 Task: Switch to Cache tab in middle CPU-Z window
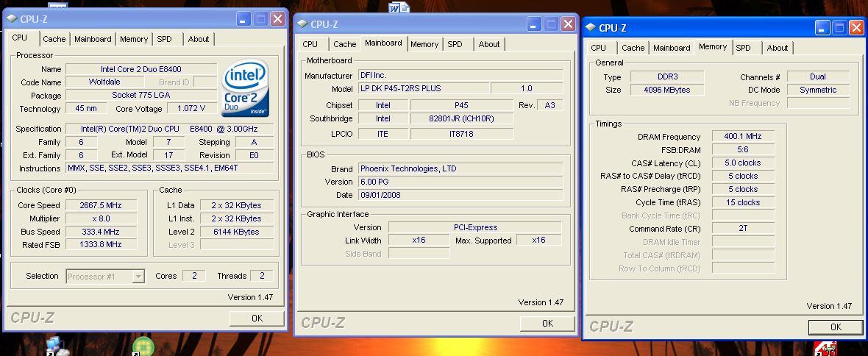[345, 43]
